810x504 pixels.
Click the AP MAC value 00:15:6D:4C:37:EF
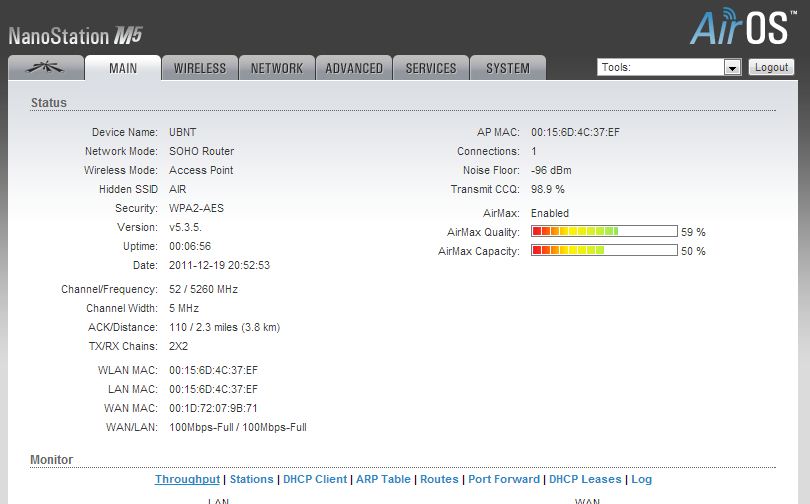tap(575, 132)
